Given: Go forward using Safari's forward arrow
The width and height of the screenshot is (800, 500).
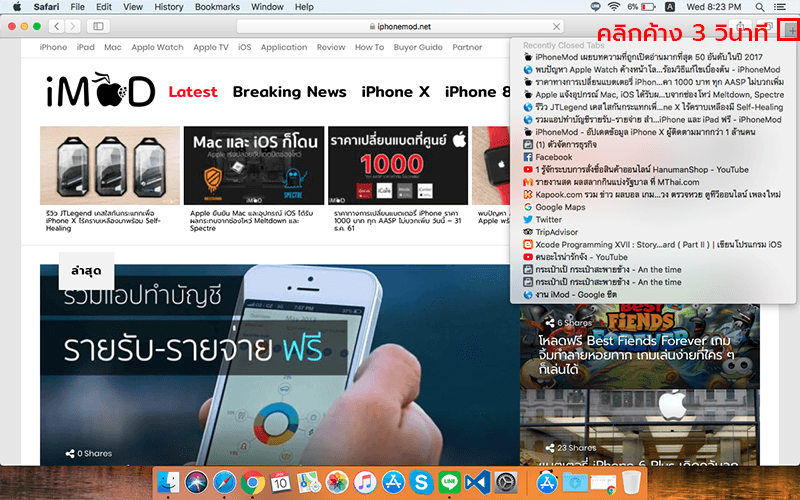Looking at the screenshot, I should tap(73, 26).
